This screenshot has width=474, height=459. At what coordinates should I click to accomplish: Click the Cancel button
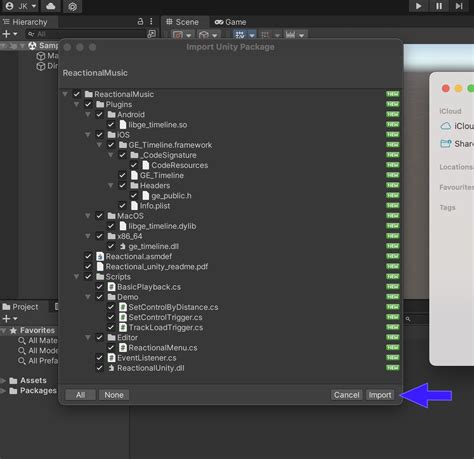point(347,395)
